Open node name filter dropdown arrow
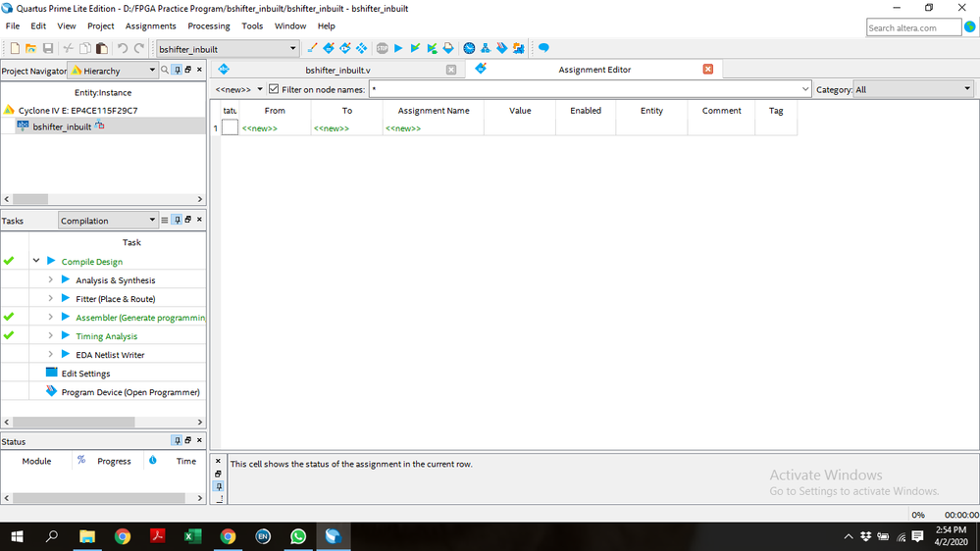The image size is (980, 551). tap(805, 89)
